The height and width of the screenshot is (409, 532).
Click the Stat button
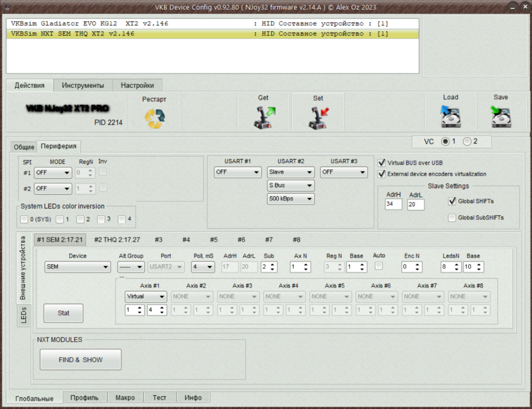click(63, 313)
